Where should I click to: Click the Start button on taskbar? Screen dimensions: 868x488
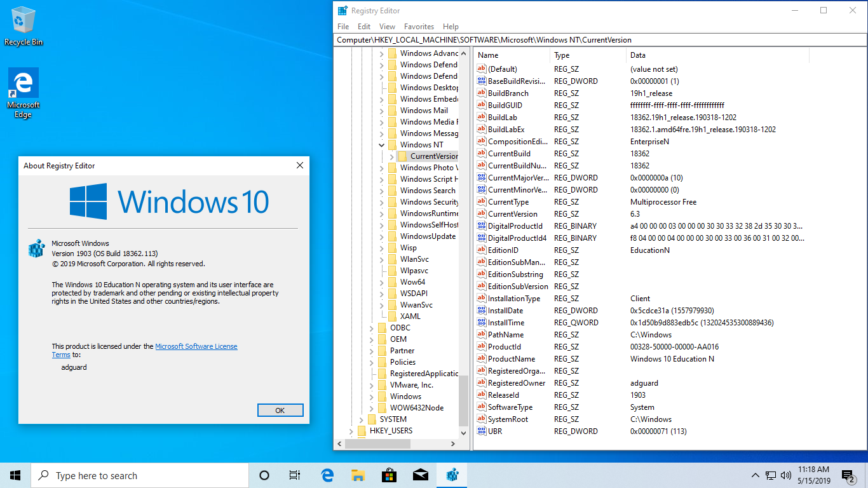coord(15,475)
